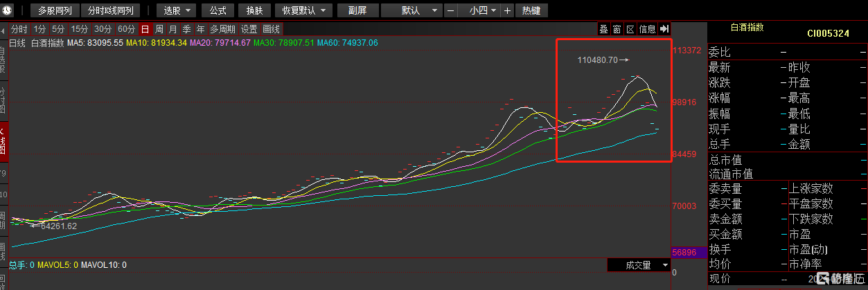Select the 60分 period tab
Viewport: 868px width, 290px height.
(x=126, y=29)
